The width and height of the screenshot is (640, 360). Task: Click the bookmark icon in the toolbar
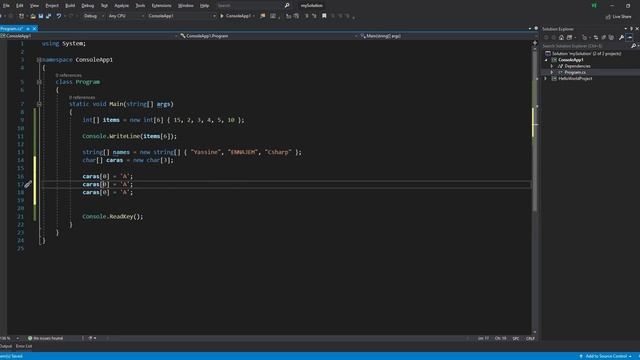(x=324, y=16)
